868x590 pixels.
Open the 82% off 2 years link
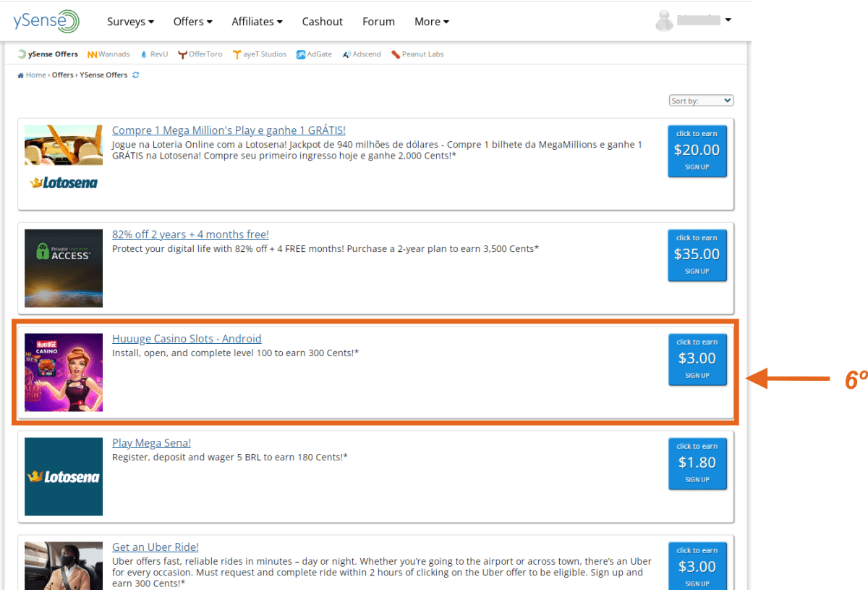(190, 235)
